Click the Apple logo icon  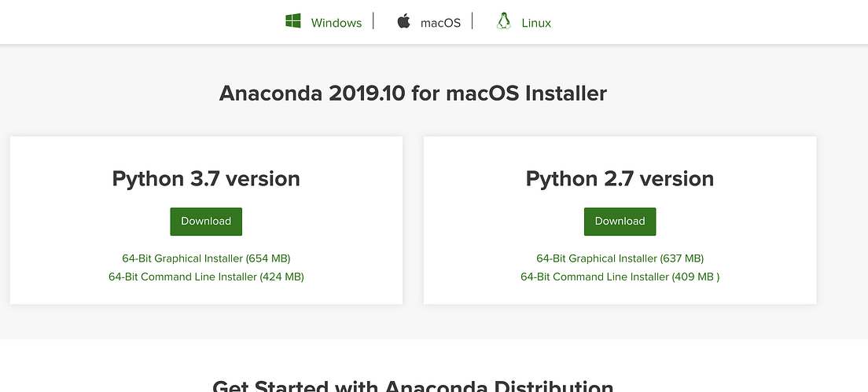coord(403,21)
